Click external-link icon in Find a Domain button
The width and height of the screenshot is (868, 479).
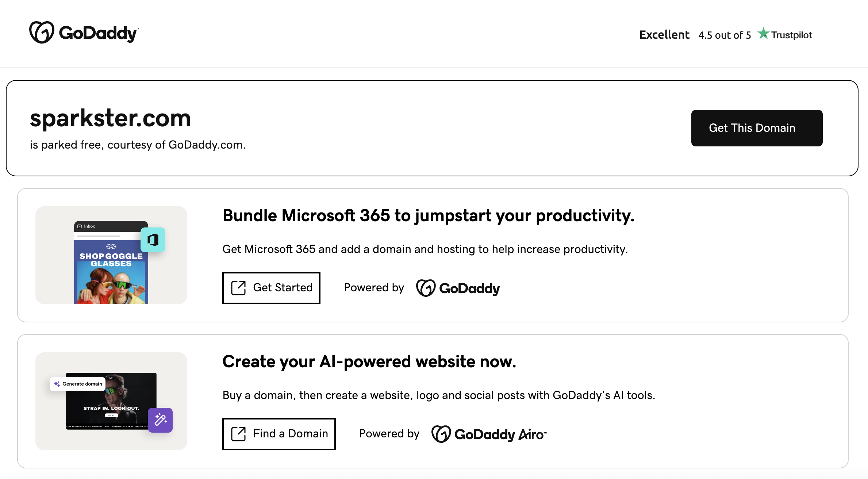pyautogui.click(x=238, y=434)
